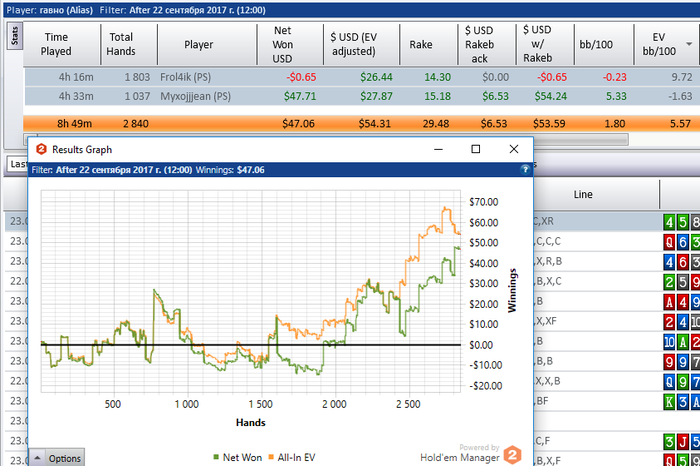This screenshot has height=466, width=700.
Task: Minimize the Results Graph window
Action: click(438, 149)
